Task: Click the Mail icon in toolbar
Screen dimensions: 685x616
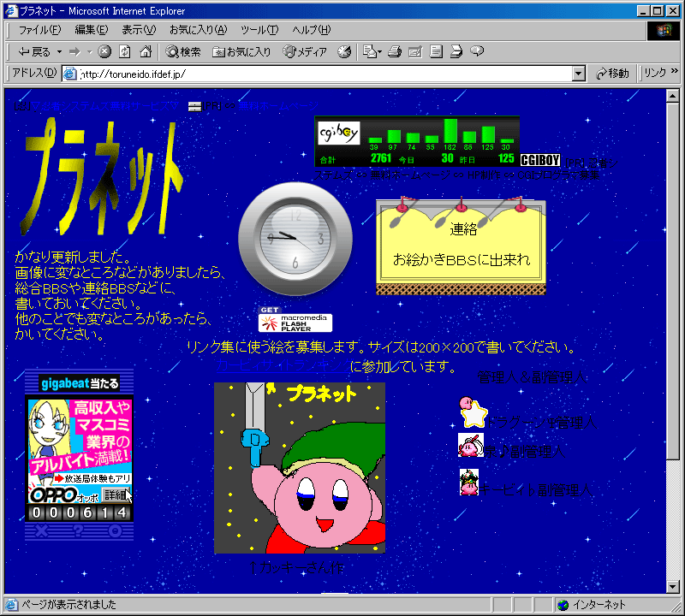Action: [372, 52]
